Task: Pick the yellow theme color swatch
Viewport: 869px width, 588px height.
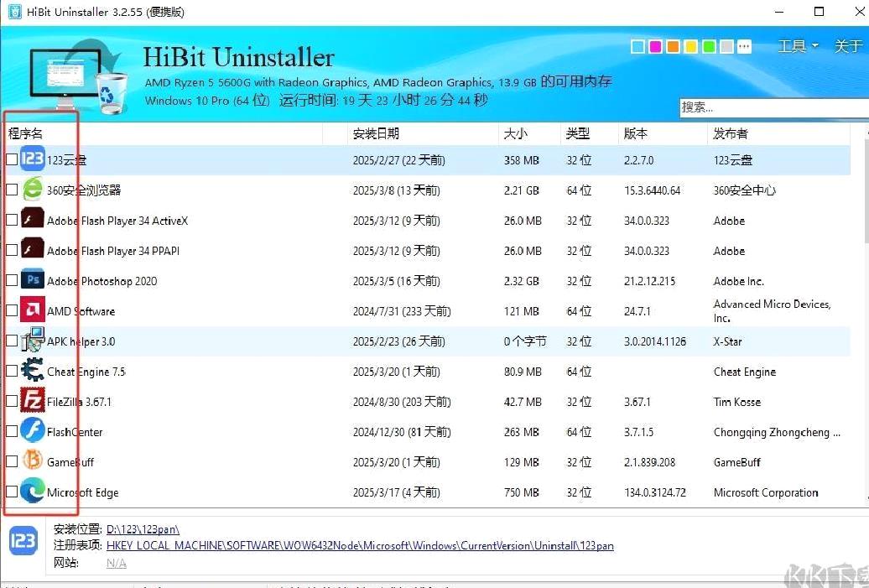Action: pyautogui.click(x=691, y=46)
